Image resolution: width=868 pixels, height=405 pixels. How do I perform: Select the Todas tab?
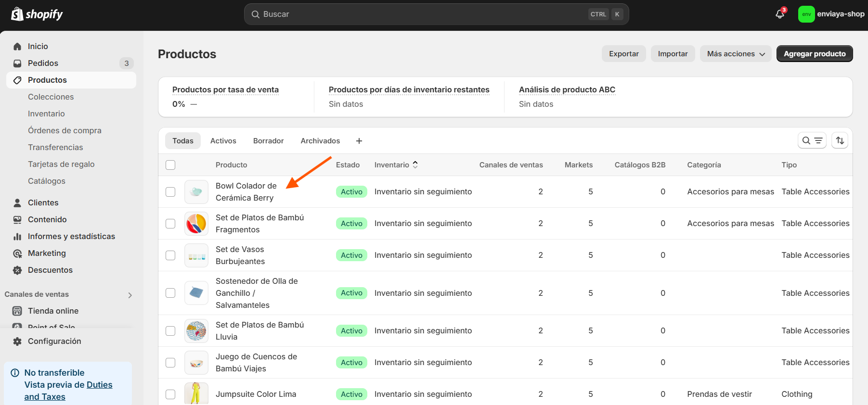tap(183, 141)
